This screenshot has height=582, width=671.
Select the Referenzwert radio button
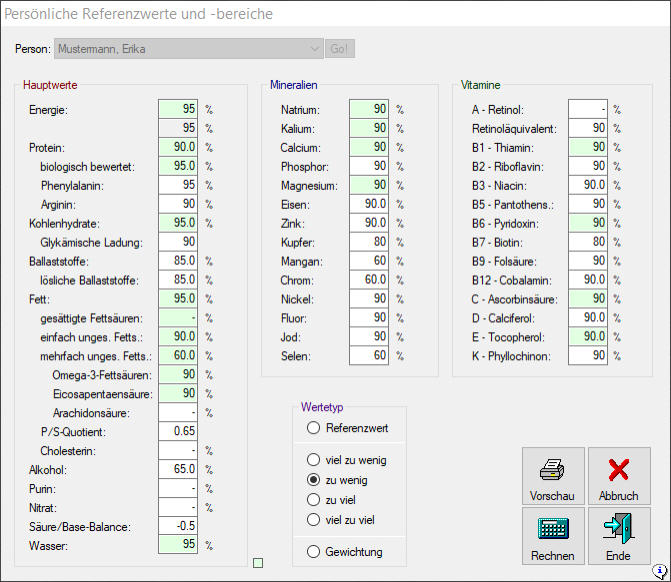pos(314,428)
